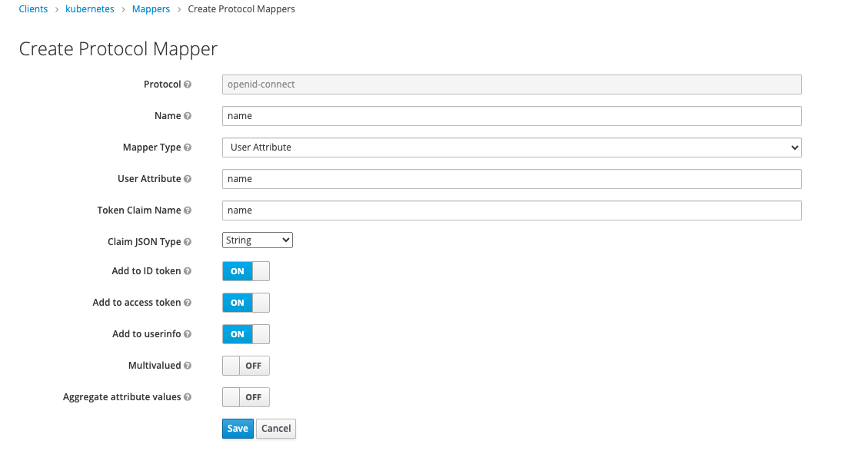Enable Aggregate attribute values switch
The height and width of the screenshot is (454, 868).
tap(246, 398)
